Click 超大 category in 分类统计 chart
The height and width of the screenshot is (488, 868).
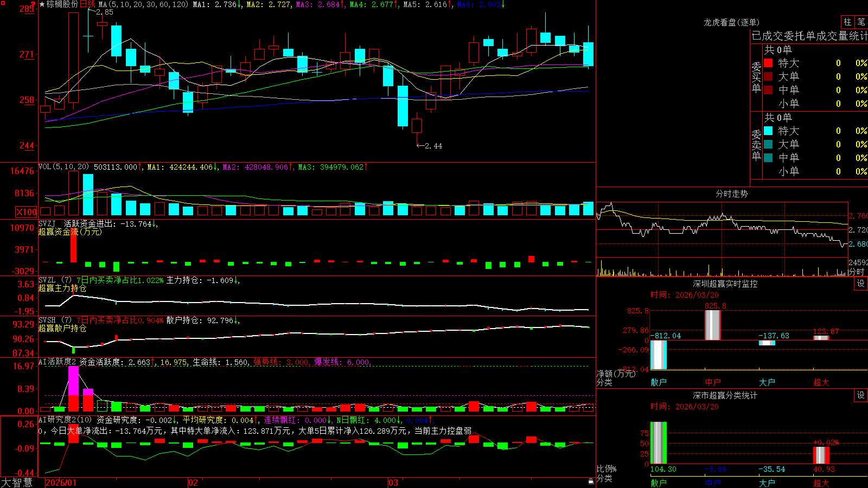click(821, 483)
